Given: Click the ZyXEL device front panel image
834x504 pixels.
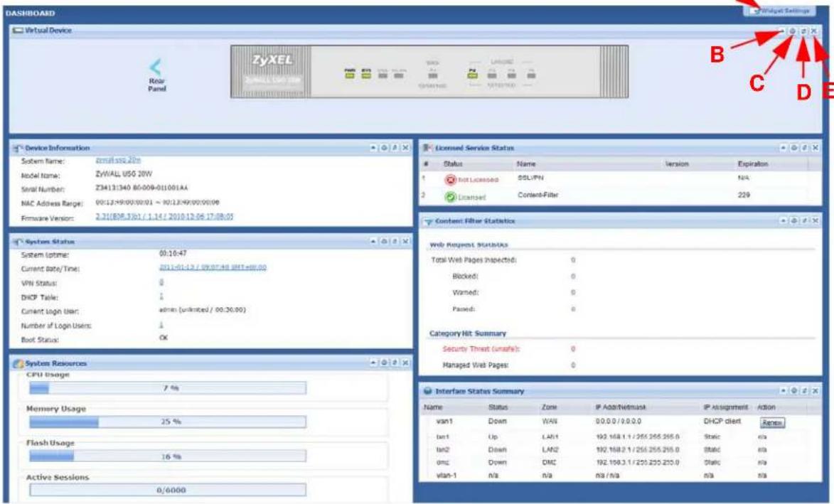Looking at the screenshot, I should (429, 72).
